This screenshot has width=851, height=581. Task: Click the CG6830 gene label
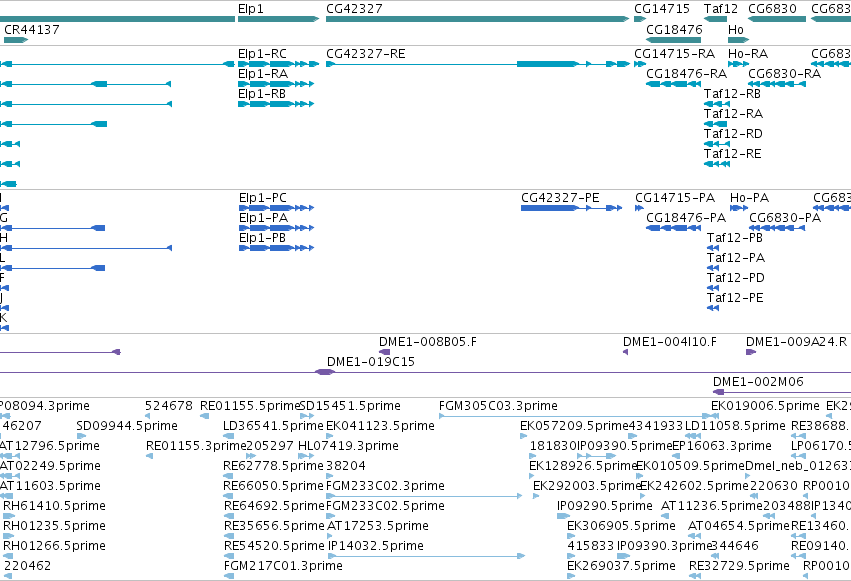click(772, 9)
